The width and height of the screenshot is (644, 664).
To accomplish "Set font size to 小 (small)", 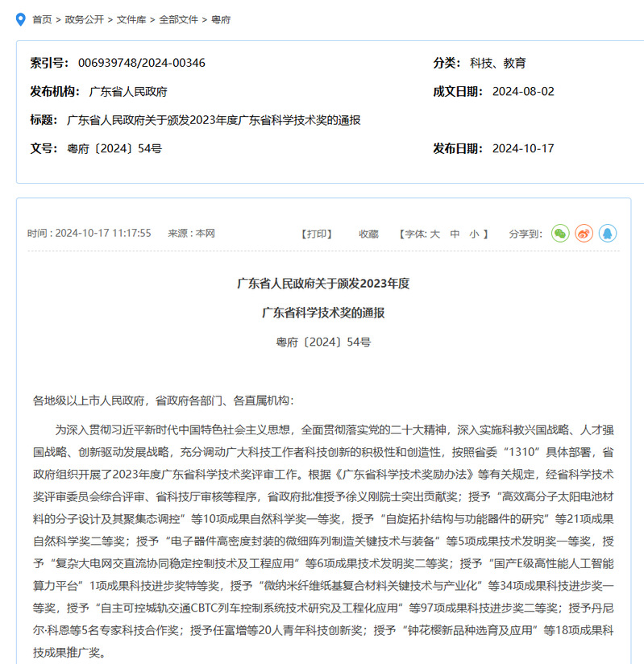I will [x=475, y=234].
